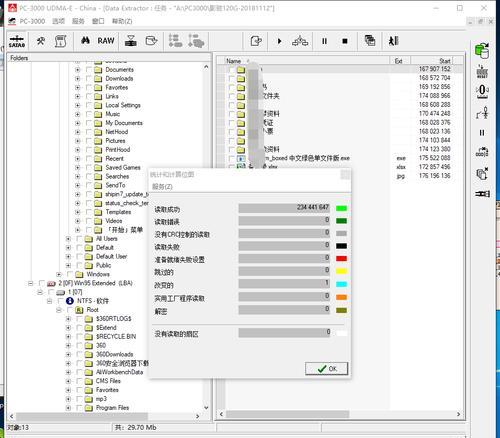Collapse the Win95 Extended (LBA) partition node
Image resolution: width=500 pixels, height=438 pixels.
point(31,283)
